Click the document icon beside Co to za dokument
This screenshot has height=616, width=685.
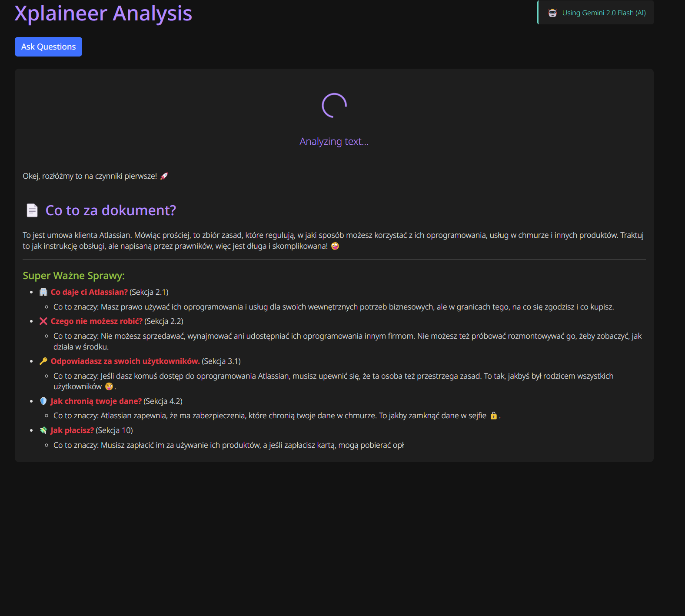[x=32, y=210]
